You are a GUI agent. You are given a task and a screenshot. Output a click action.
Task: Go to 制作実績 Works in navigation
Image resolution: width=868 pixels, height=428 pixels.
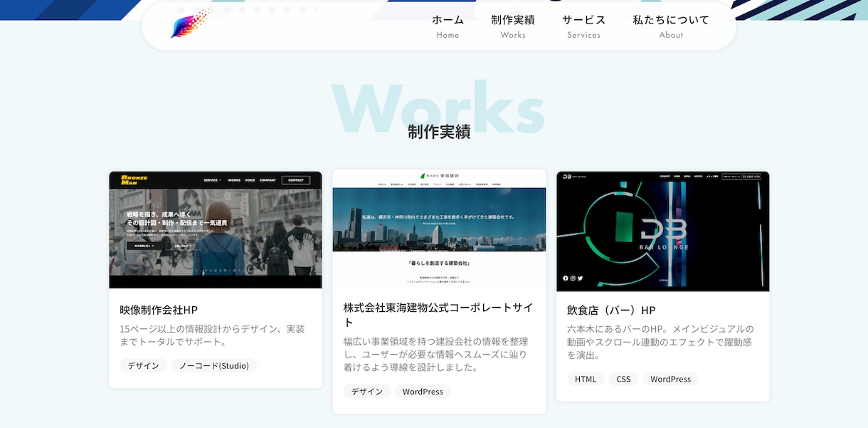(513, 26)
